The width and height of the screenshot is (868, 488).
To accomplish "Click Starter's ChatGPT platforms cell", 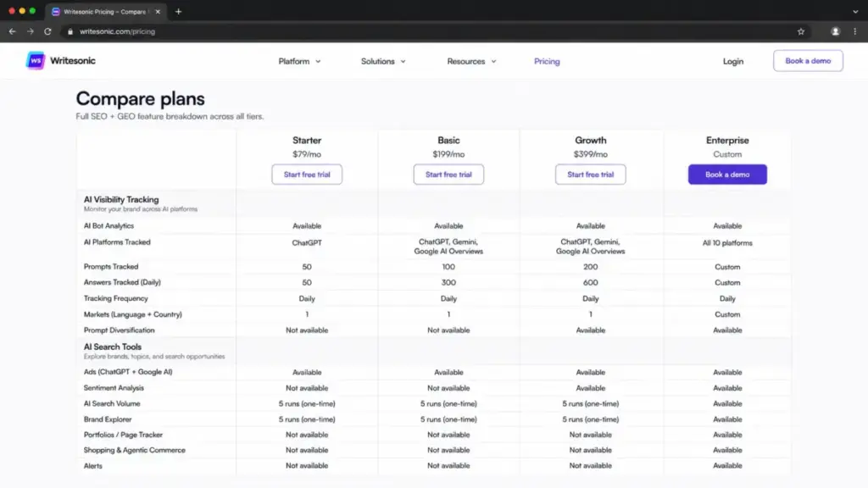I will click(307, 243).
